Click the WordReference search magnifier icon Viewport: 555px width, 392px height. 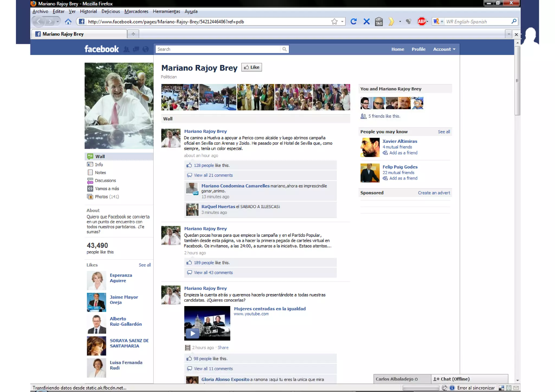coord(514,21)
